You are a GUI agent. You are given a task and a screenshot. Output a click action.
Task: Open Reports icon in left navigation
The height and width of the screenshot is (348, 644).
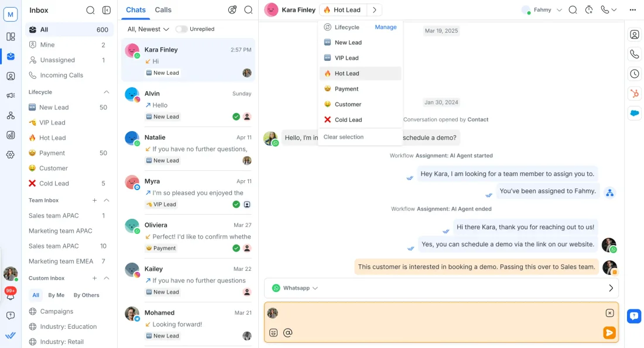pos(11,135)
